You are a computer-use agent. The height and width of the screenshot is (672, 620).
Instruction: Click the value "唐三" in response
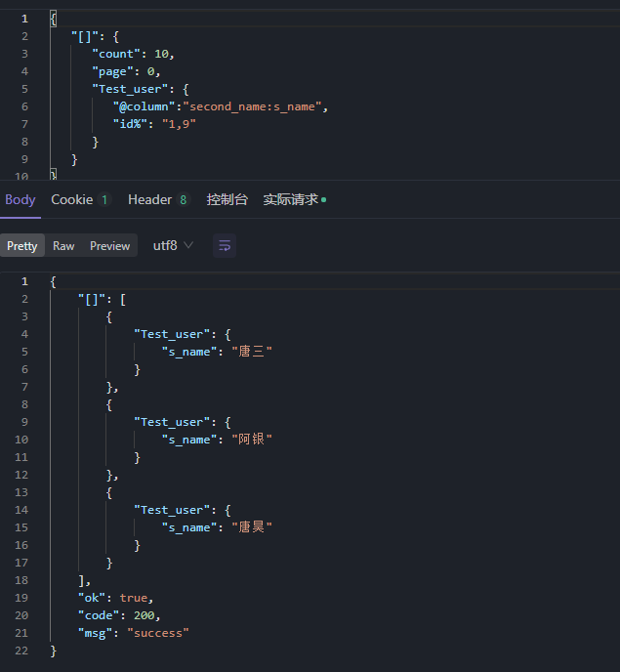(x=252, y=352)
